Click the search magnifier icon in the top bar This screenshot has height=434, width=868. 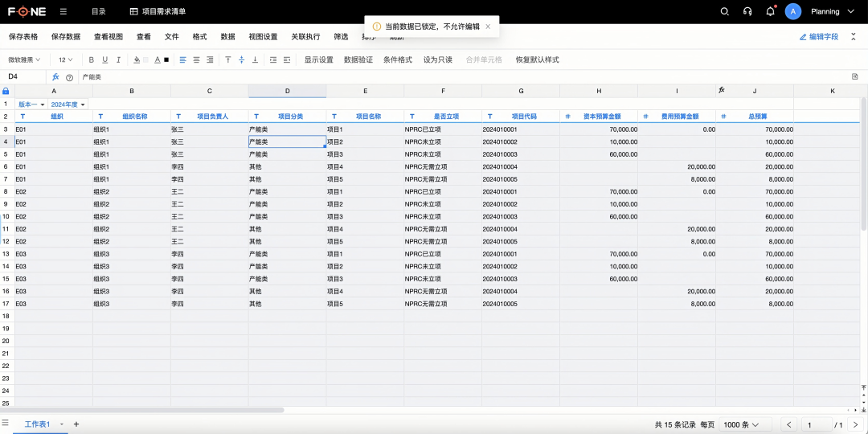(724, 11)
